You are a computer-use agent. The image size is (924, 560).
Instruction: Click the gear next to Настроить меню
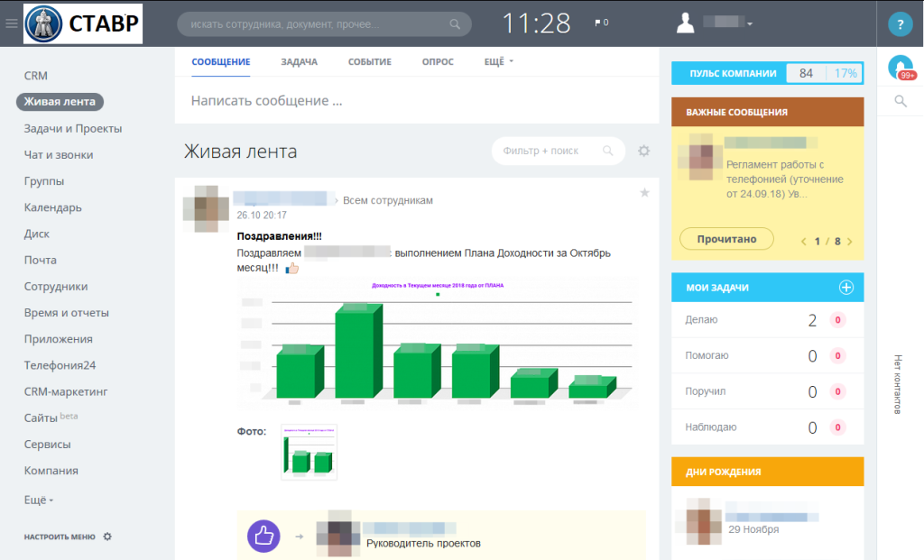[107, 537]
